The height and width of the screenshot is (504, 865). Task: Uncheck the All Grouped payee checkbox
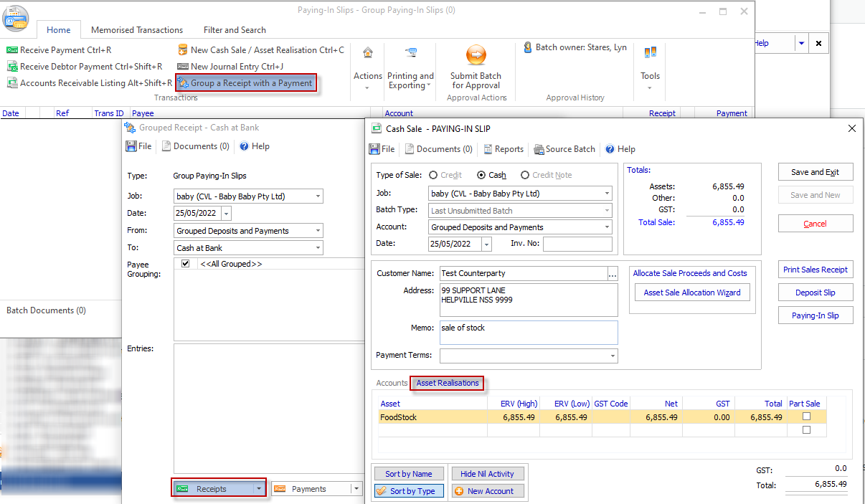pos(185,264)
